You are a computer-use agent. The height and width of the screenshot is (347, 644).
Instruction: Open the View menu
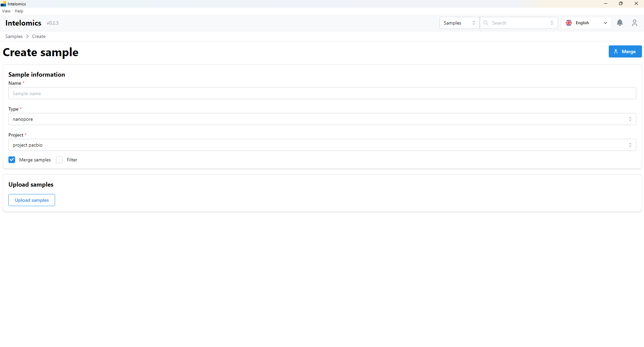pyautogui.click(x=6, y=11)
